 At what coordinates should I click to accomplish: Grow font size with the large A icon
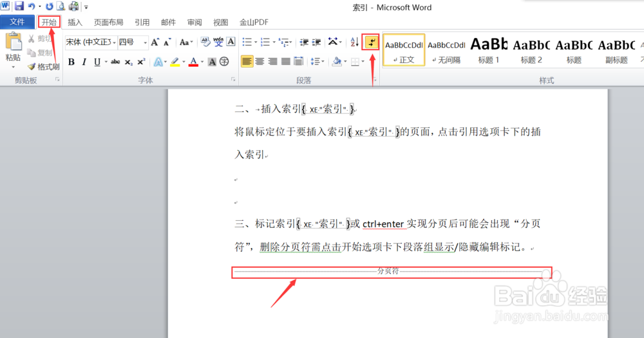155,42
